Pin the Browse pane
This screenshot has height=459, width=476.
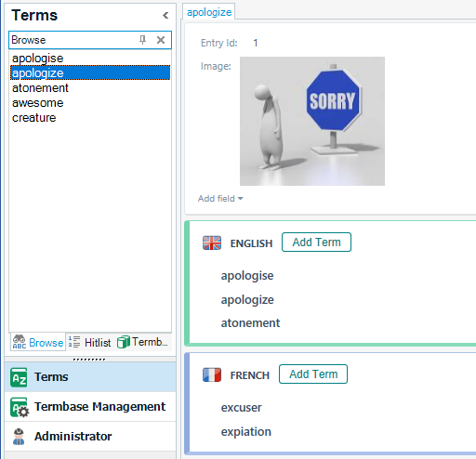coord(142,40)
